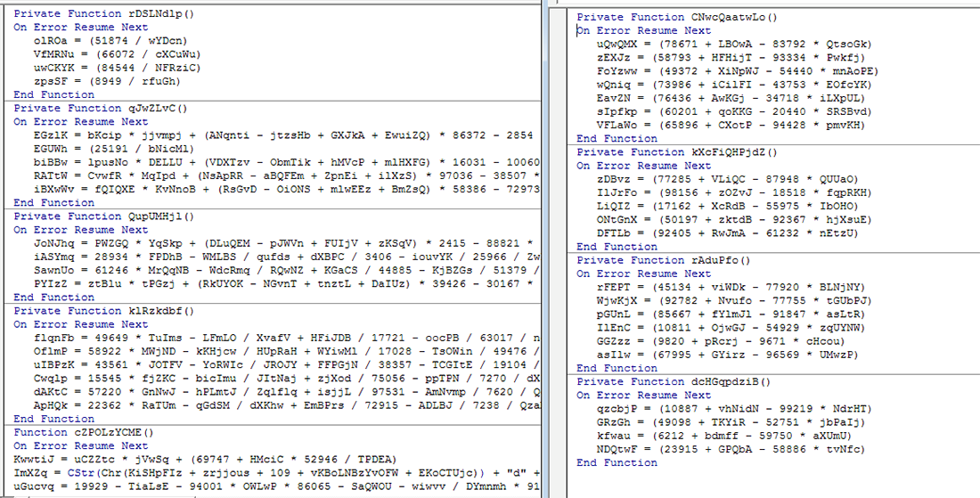This screenshot has width=980, height=498.
Task: Select the line starting 'OflmP = 58922'
Action: [x=287, y=352]
